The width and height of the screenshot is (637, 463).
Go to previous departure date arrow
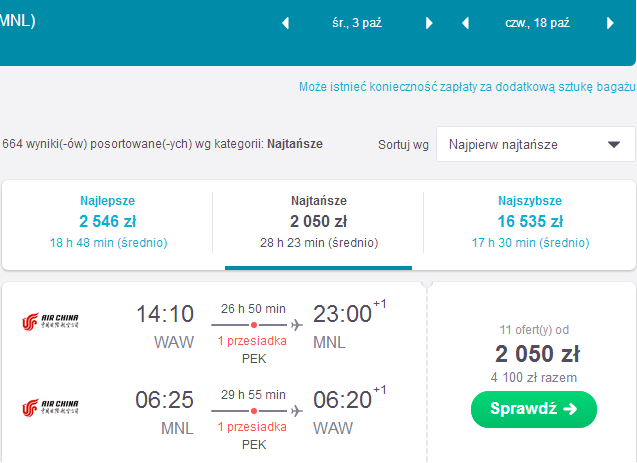click(286, 23)
